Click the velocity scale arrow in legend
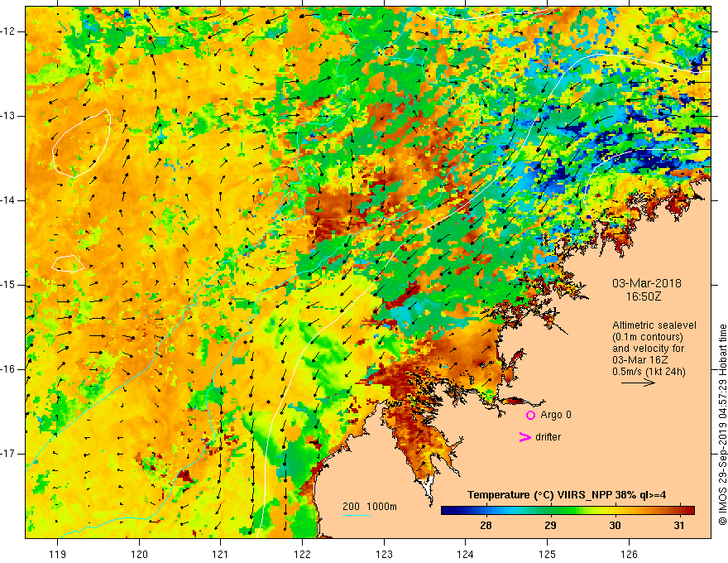This screenshot has width=728, height=563. point(638,383)
